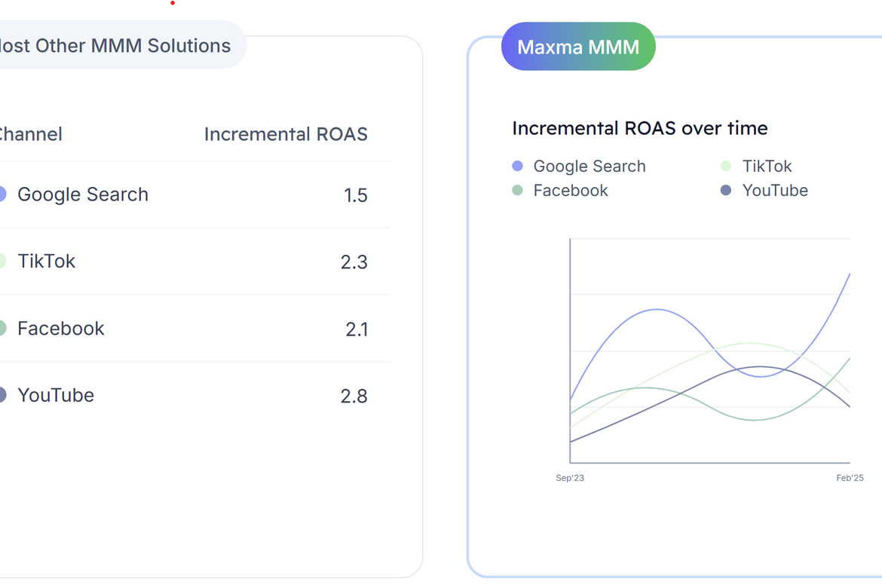Click the Sep'23 axis label on the chart
Image resolution: width=882 pixels, height=588 pixels.
[x=570, y=477]
